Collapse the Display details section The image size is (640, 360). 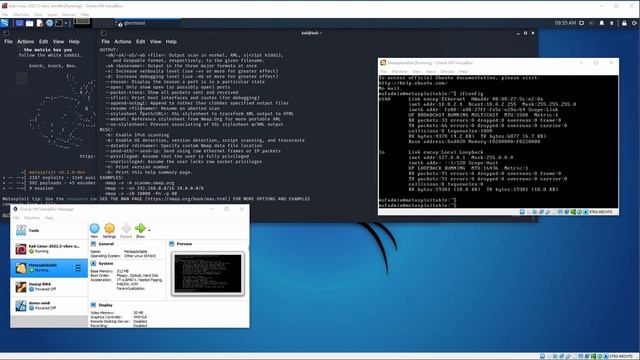[105, 305]
